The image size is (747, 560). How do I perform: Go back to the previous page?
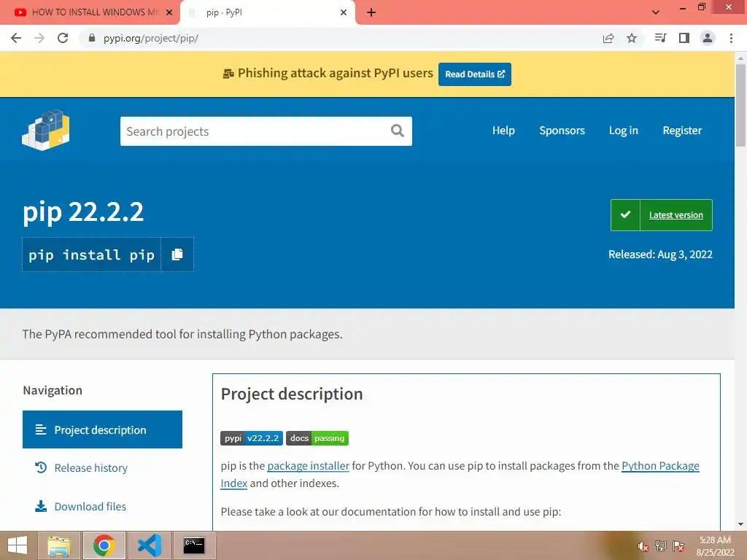point(16,38)
